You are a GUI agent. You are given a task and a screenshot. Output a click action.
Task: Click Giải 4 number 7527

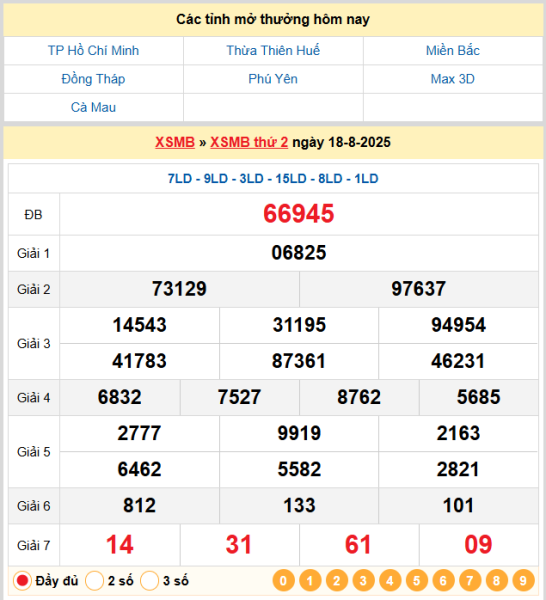[240, 397]
